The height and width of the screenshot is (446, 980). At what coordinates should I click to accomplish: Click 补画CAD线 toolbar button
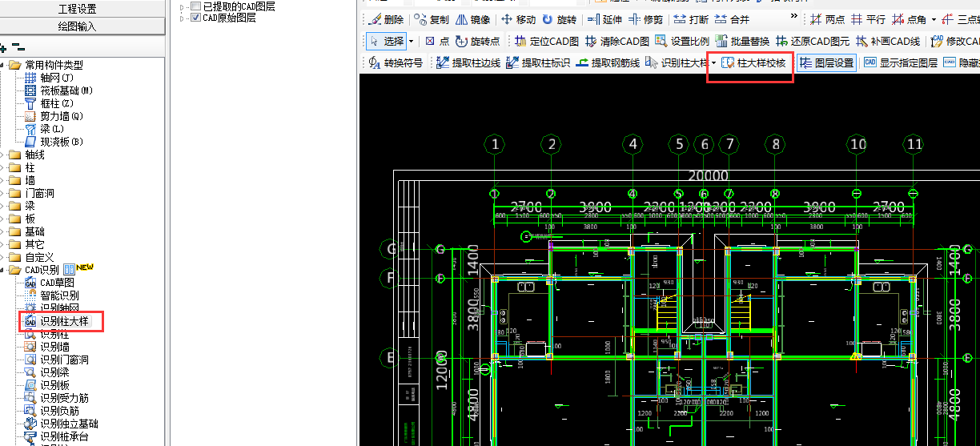click(x=888, y=41)
